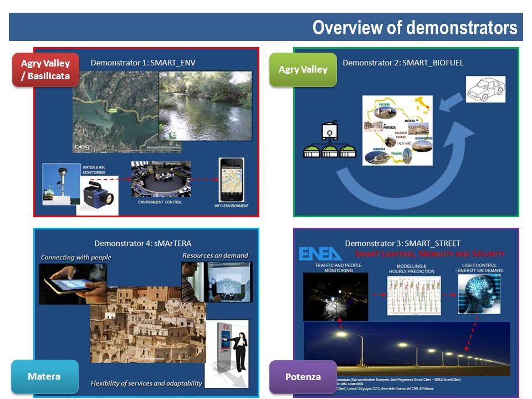This screenshot has width=532, height=399.
Task: Click the blue thermal camera image
Action: click(98, 197)
